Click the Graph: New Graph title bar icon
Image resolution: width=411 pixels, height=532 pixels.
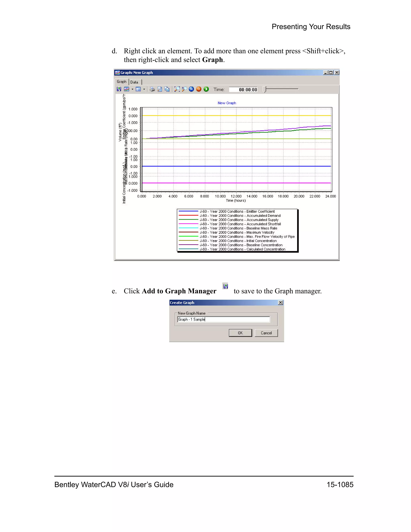117,73
